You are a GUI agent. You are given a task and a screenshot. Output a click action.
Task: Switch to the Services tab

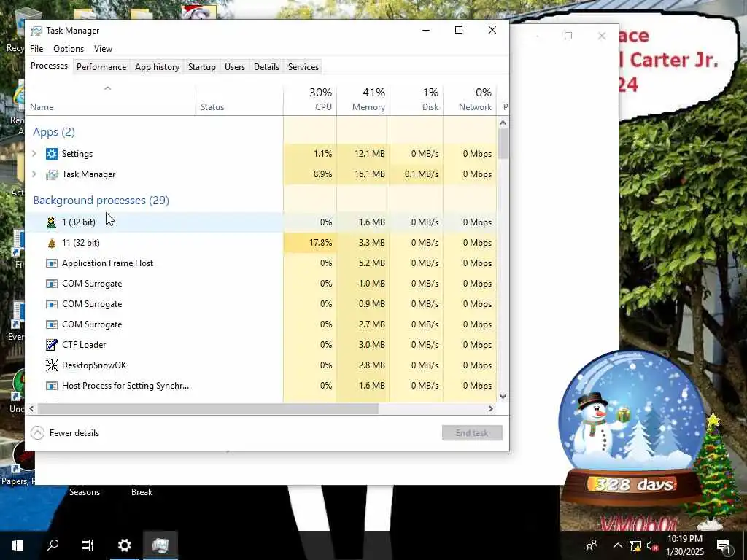click(x=303, y=67)
